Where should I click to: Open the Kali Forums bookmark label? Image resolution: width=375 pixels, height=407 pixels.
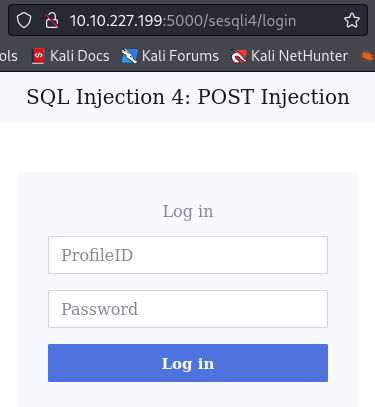click(180, 56)
